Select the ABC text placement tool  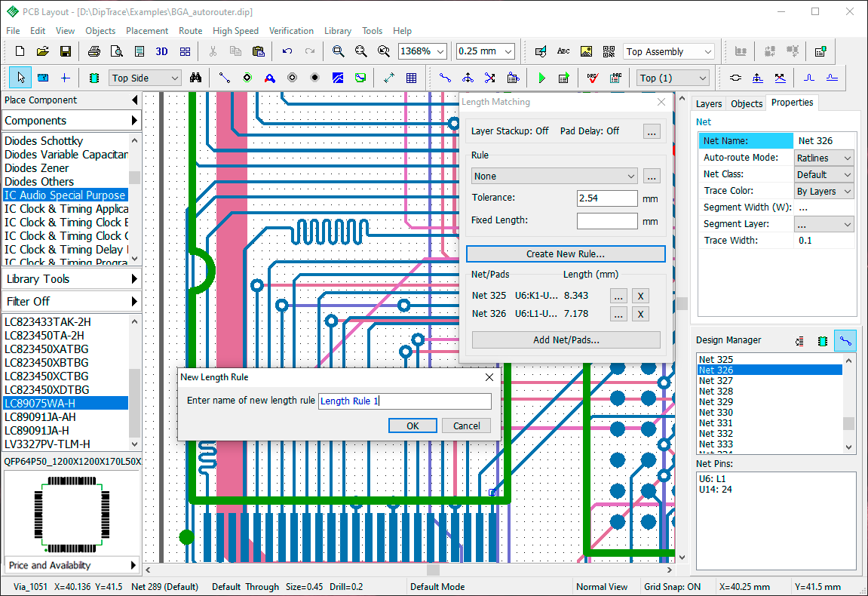[x=563, y=51]
